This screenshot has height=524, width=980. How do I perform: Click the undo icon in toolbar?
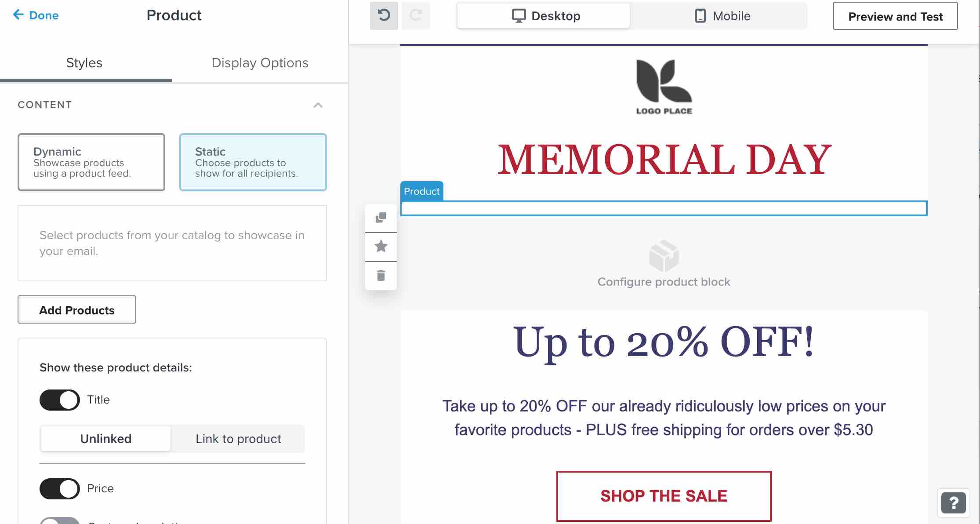pos(384,15)
